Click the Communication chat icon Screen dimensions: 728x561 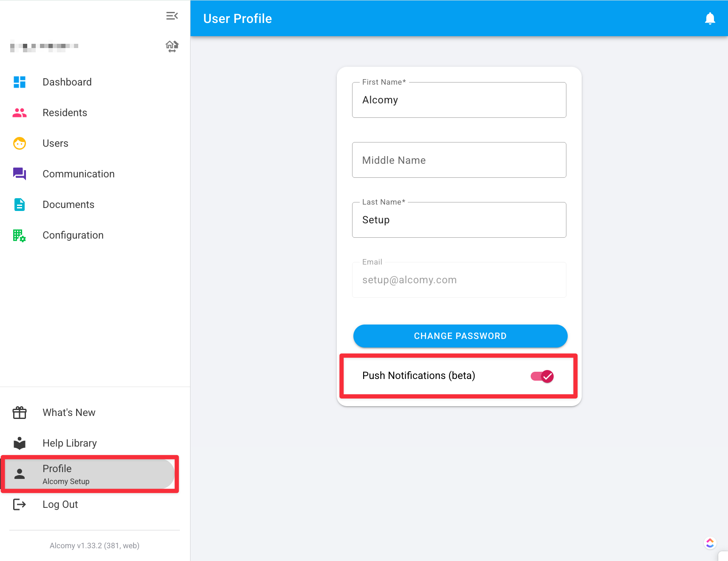[20, 174]
